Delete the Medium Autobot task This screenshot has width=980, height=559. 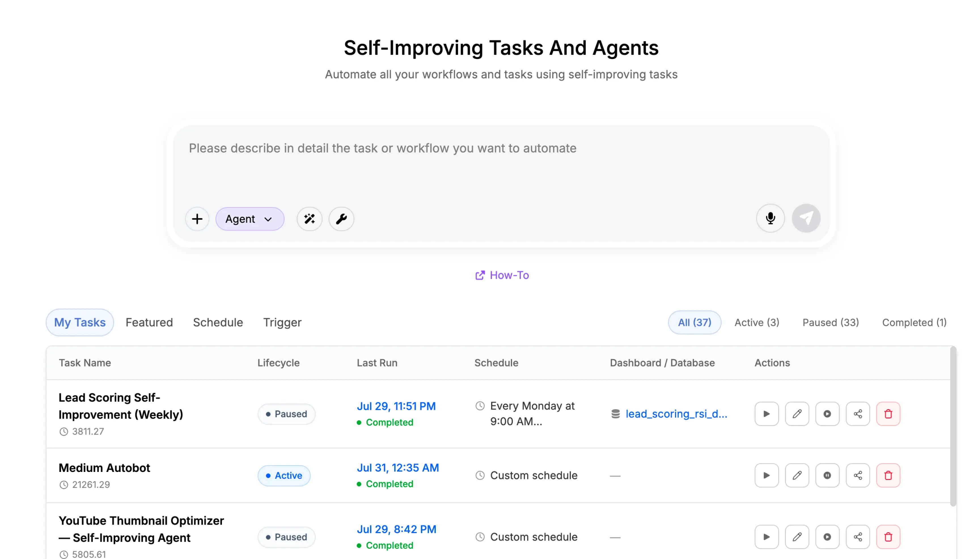(x=888, y=475)
